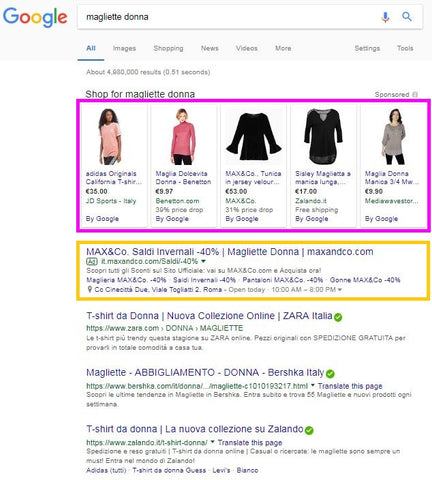Open the Images tab

coord(124,48)
